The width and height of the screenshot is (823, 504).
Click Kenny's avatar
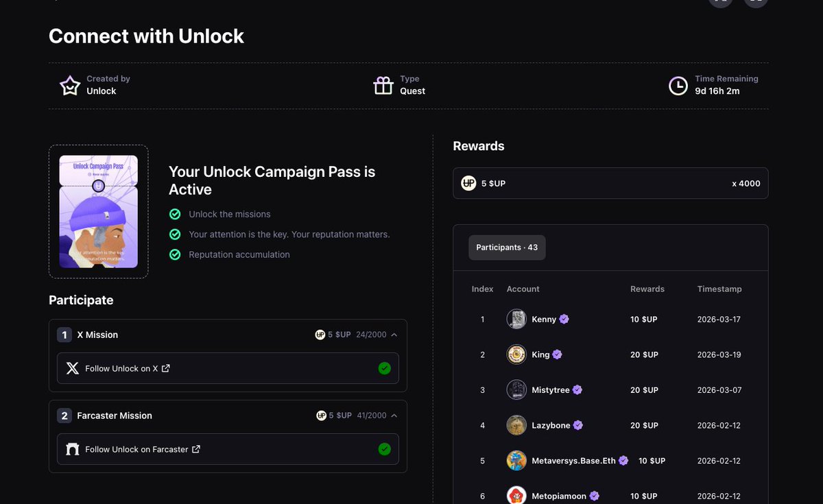[x=516, y=319]
